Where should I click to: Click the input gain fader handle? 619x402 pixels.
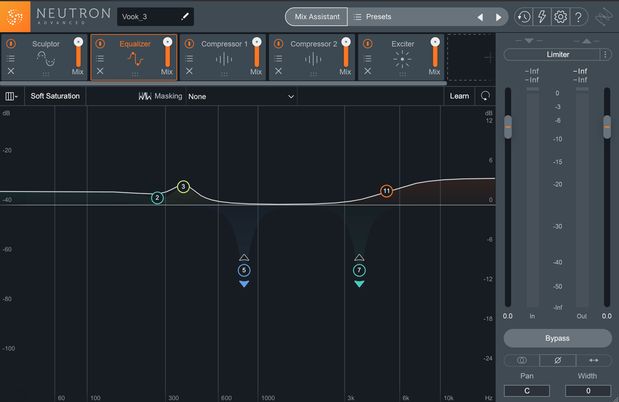tap(508, 127)
